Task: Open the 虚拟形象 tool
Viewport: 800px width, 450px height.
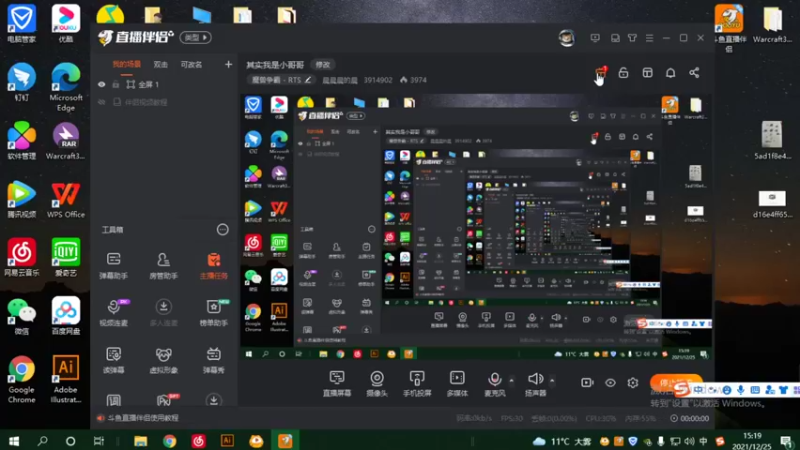Action: [163, 360]
